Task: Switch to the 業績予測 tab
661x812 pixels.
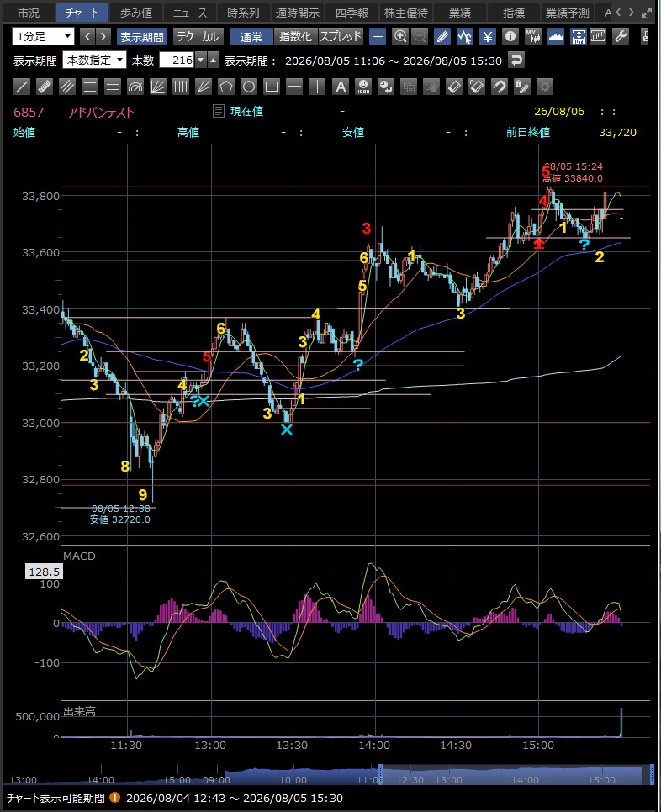Action: click(x=568, y=13)
